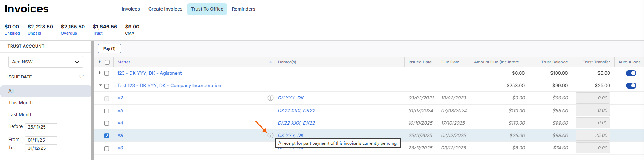Viewport: 644px width, 160px height.
Task: Open the Reminders tab
Action: point(243,9)
